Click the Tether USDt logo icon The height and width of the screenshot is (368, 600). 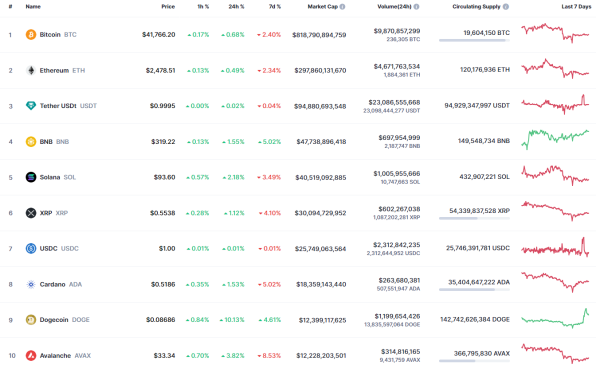tap(31, 106)
